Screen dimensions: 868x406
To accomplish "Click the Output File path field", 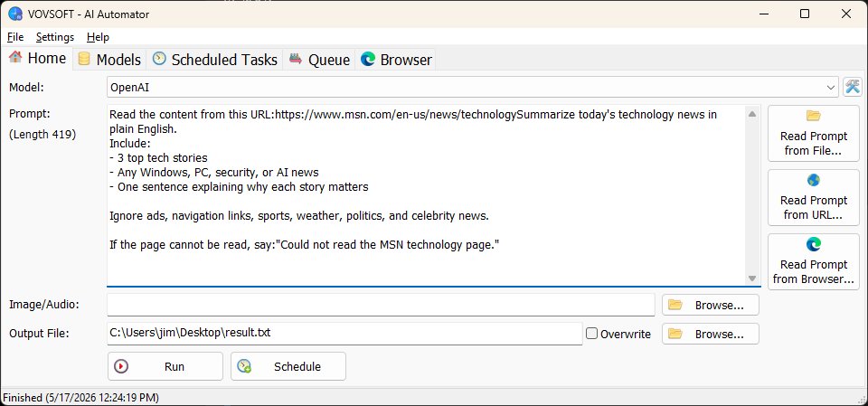I will pos(344,334).
